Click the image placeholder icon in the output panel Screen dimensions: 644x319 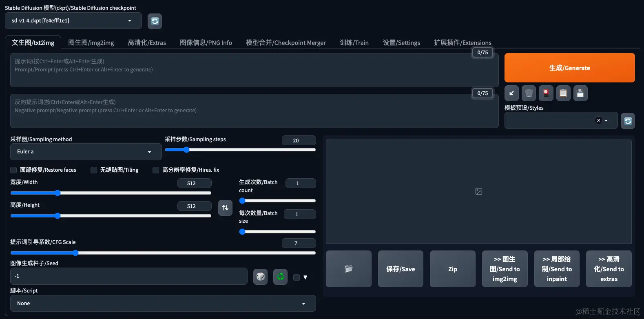[x=479, y=191]
